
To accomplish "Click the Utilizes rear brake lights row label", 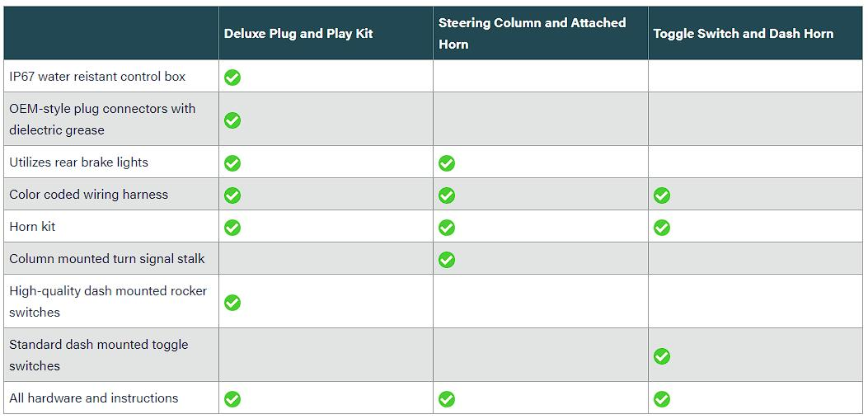I will click(x=78, y=163).
